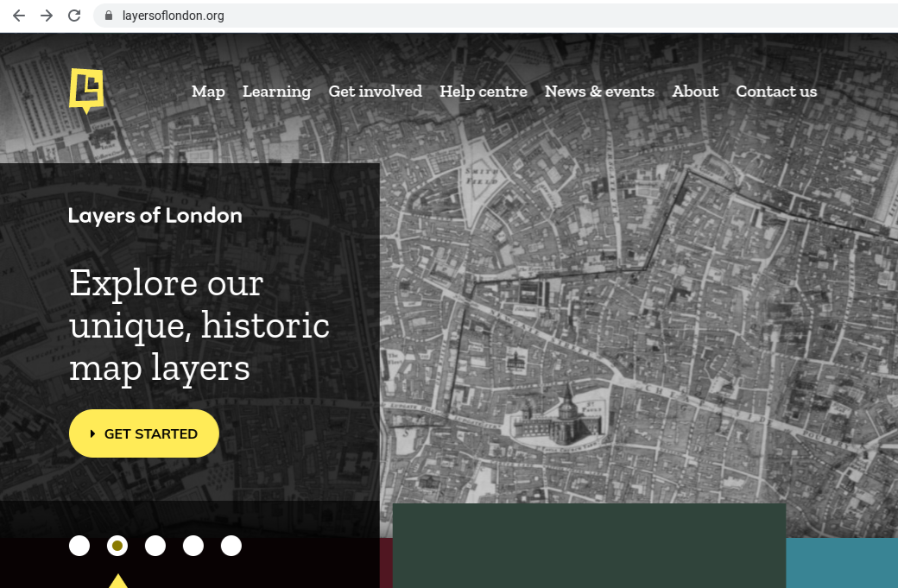This screenshot has height=588, width=898.
Task: Visit the About page
Action: (695, 92)
